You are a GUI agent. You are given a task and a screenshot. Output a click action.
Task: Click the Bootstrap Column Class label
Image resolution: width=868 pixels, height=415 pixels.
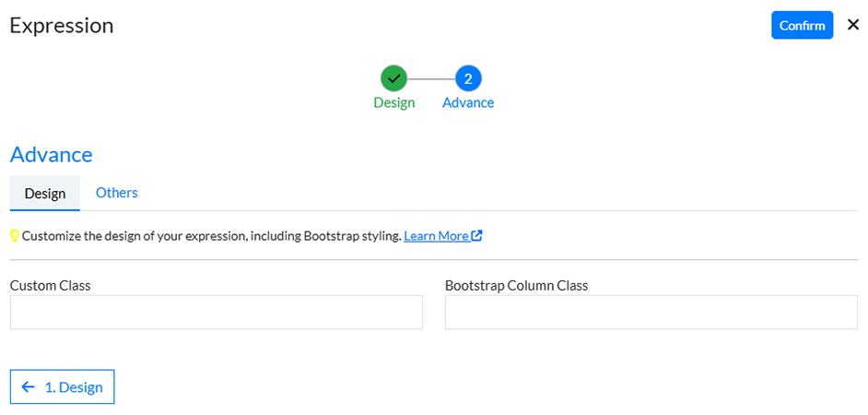516,286
